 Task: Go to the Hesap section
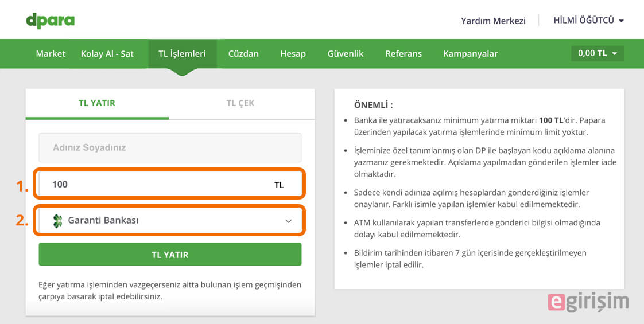293,54
